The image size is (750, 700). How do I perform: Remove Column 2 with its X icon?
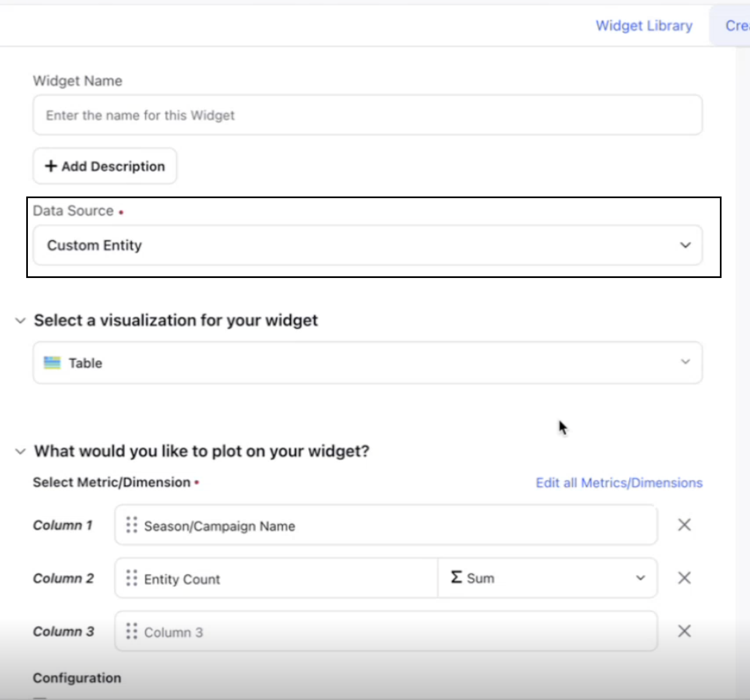click(684, 578)
